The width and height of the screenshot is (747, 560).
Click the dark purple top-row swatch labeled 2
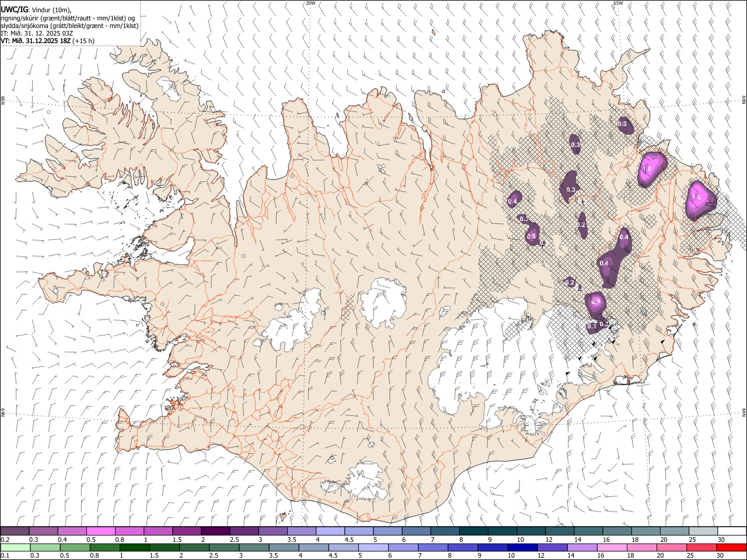coord(215,531)
